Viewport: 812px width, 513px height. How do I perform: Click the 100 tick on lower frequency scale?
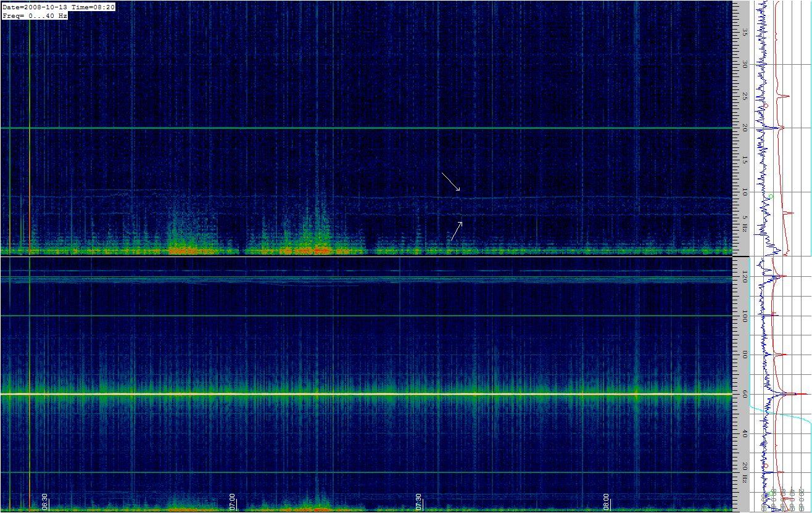click(745, 317)
